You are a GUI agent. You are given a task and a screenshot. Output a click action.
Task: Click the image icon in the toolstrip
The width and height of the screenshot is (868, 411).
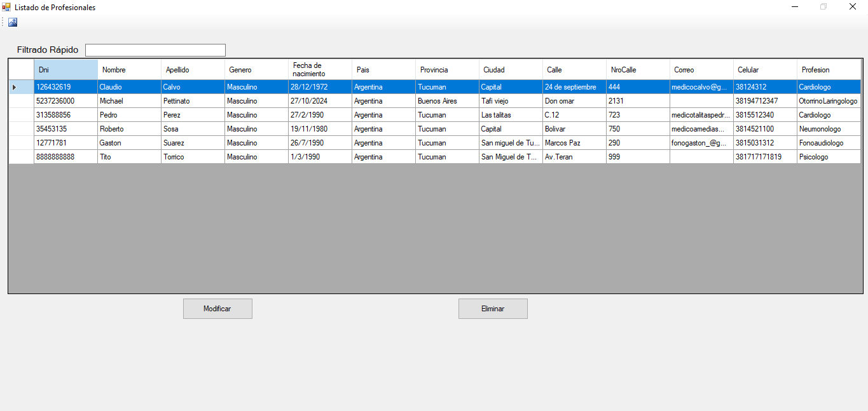pyautogui.click(x=13, y=22)
